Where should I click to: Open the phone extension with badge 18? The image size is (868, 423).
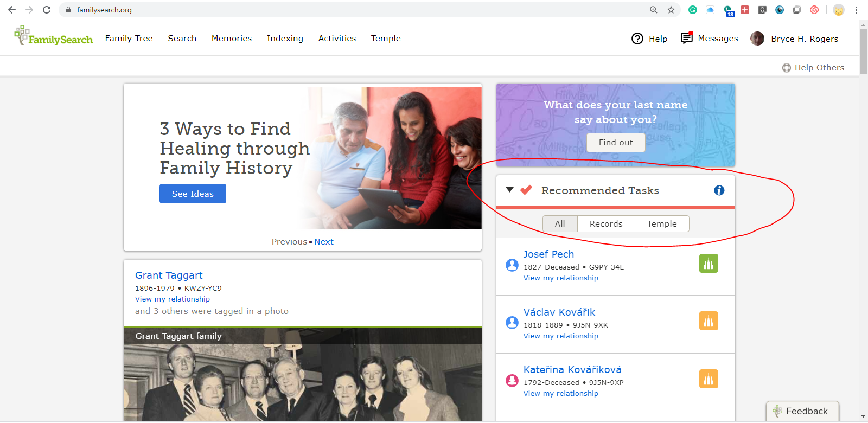(x=729, y=10)
